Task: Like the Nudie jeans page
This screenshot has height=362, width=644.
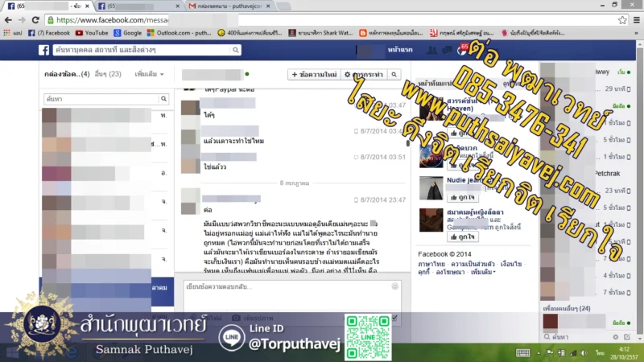Action: (462, 197)
